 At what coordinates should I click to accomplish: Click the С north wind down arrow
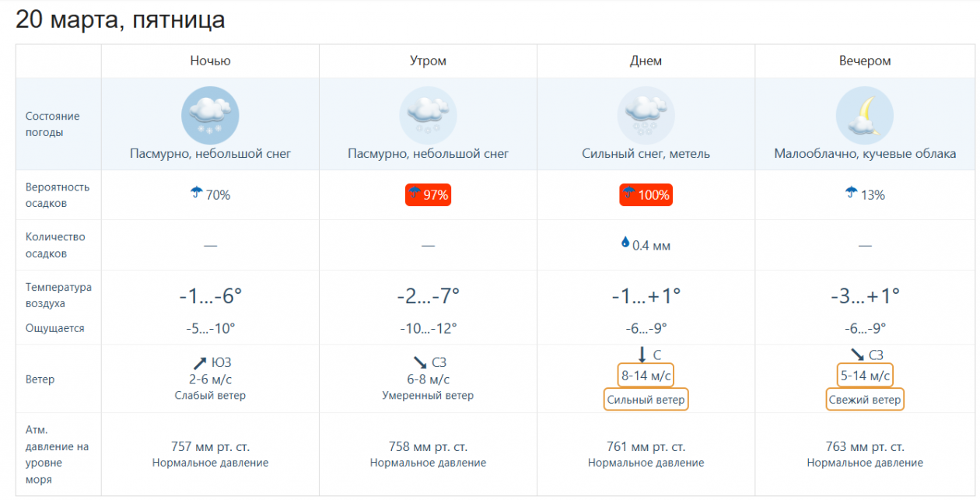point(642,355)
